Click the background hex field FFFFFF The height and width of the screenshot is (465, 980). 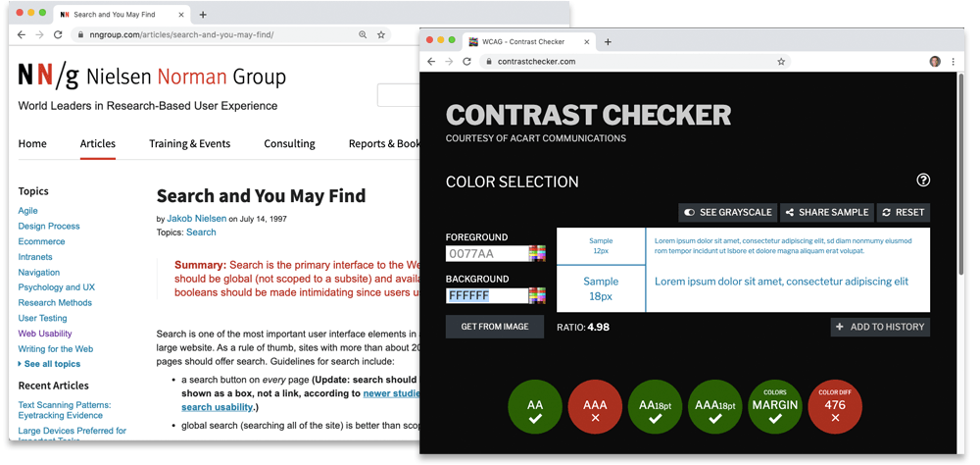tap(487, 295)
